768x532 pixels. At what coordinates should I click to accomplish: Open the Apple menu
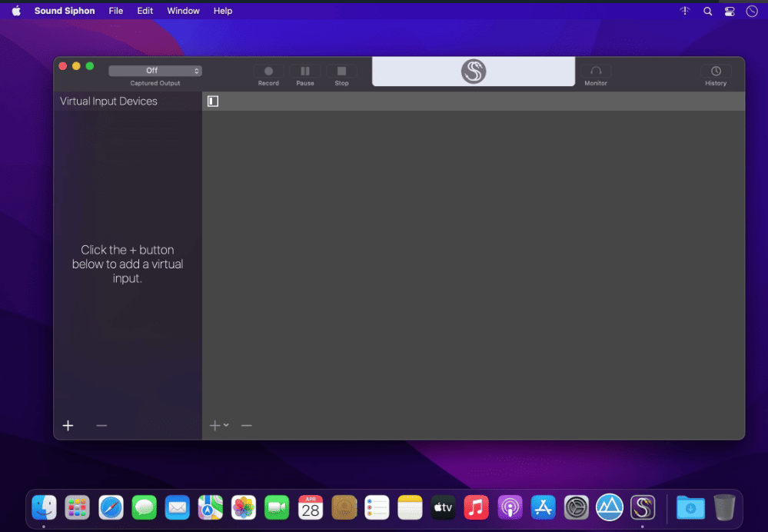tap(16, 11)
